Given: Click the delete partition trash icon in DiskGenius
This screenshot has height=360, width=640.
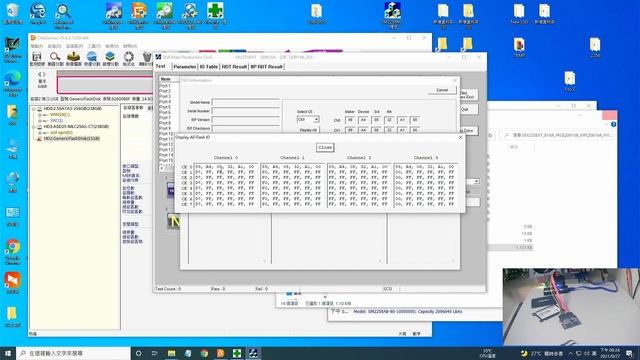Looking at the screenshot, I should [x=147, y=58].
